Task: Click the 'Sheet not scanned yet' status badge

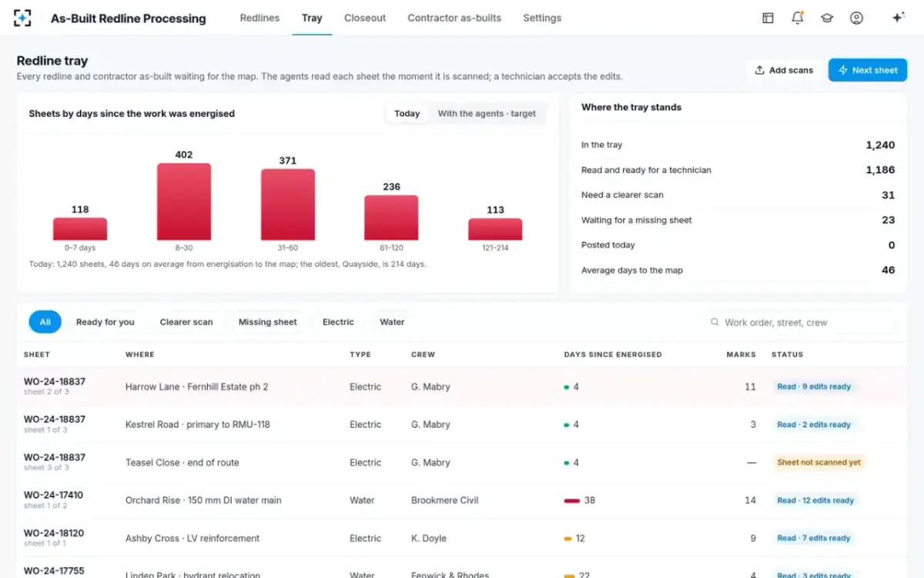Action: point(819,462)
